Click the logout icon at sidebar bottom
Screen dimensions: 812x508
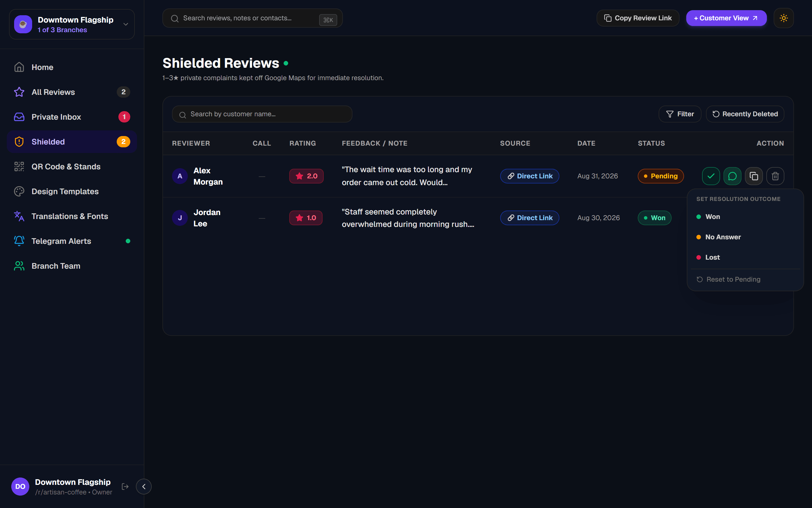(x=125, y=487)
